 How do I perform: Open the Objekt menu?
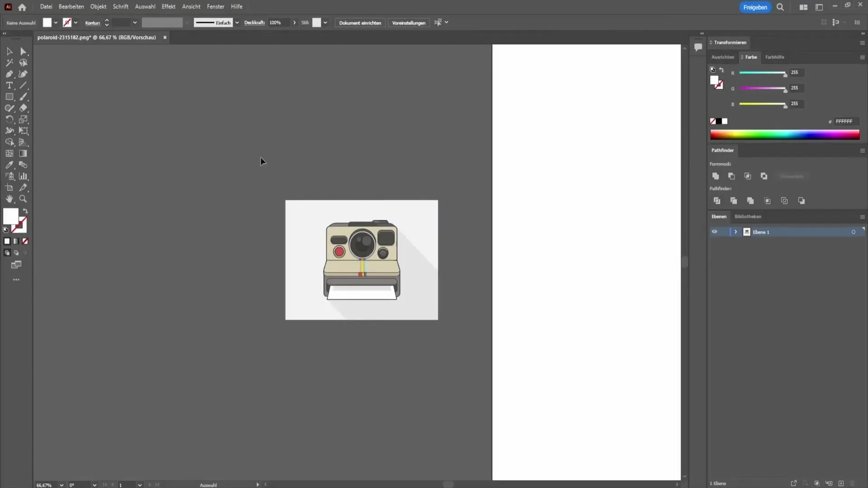click(x=98, y=7)
